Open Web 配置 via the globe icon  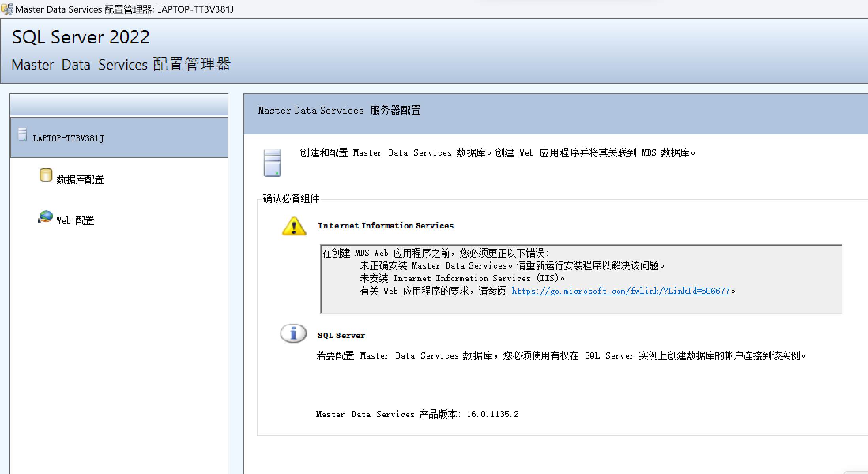[45, 216]
